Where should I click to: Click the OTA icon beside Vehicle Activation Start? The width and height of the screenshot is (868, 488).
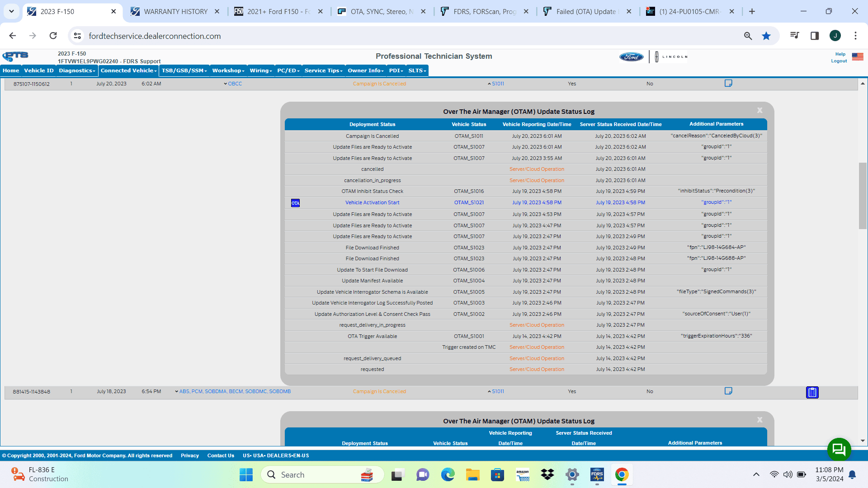pos(295,203)
